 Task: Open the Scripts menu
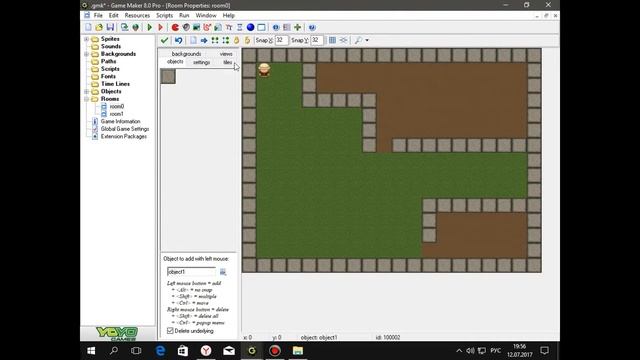tap(164, 16)
